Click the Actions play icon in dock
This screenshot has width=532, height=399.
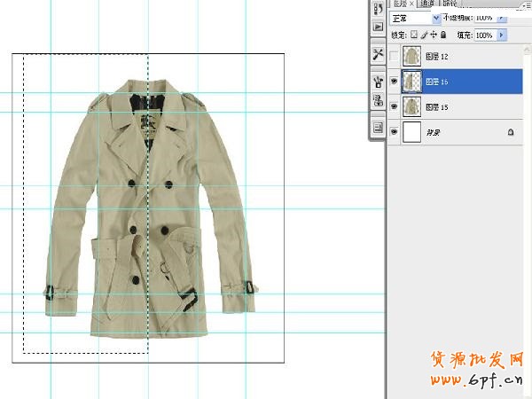point(377,27)
